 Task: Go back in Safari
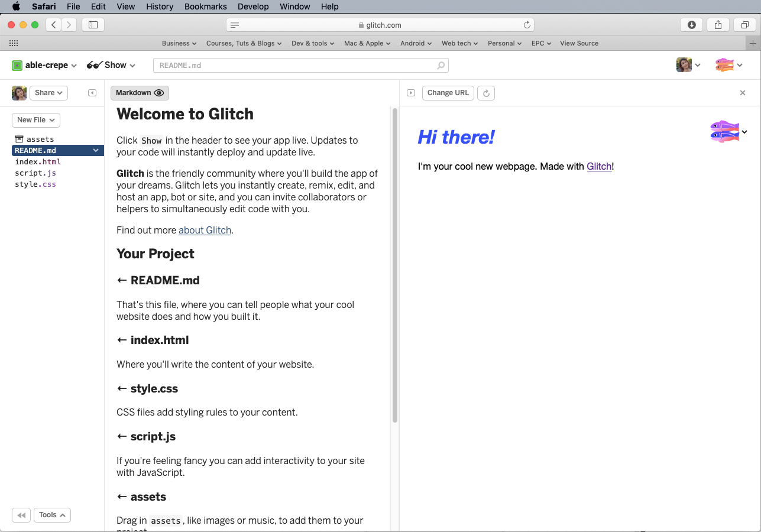(54, 25)
